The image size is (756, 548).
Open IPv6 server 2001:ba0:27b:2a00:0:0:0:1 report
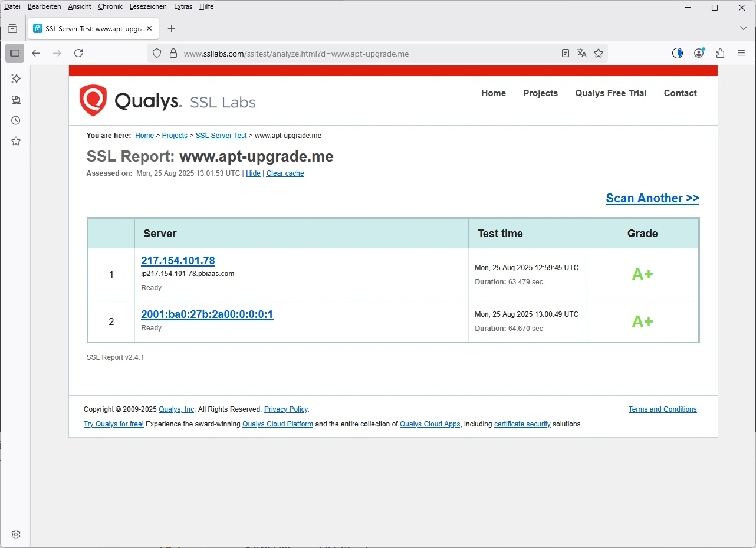coord(207,314)
